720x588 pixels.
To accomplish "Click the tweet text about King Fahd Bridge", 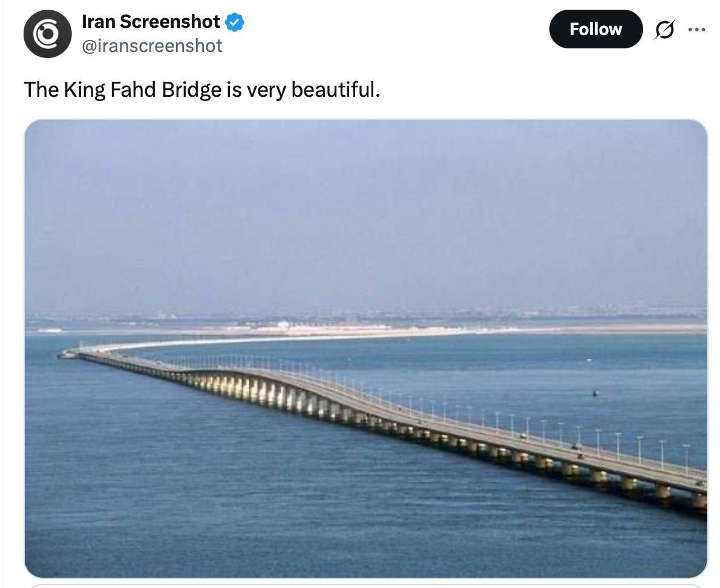I will pos(202,90).
